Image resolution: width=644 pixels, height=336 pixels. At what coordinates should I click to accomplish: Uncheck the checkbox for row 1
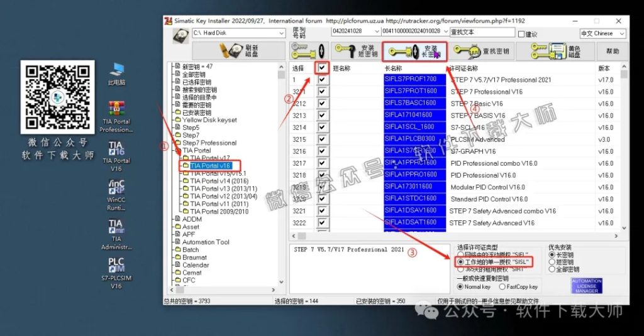tap(322, 80)
